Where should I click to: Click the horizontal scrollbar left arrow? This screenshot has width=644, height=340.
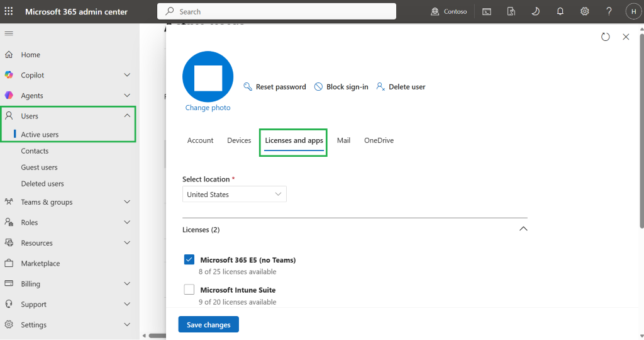[x=144, y=336]
